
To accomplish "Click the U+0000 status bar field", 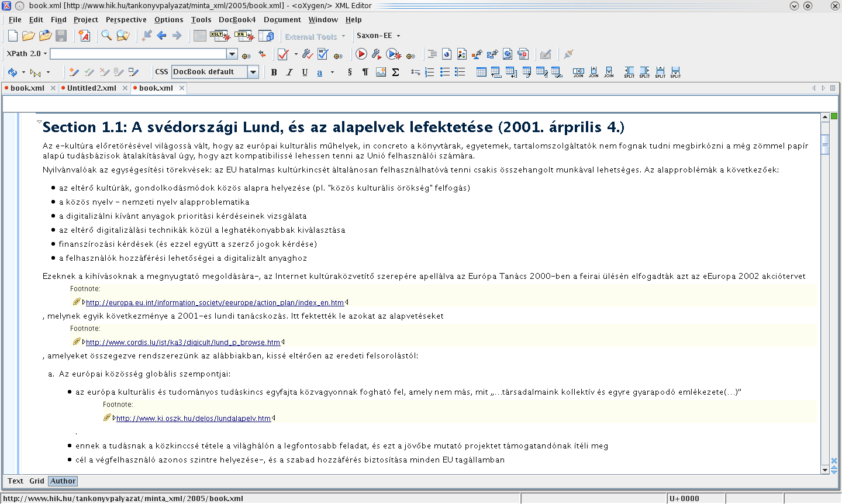I will (696, 499).
